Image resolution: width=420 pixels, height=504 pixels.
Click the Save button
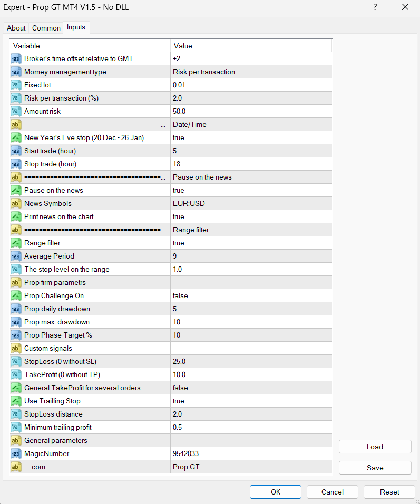(x=375, y=468)
